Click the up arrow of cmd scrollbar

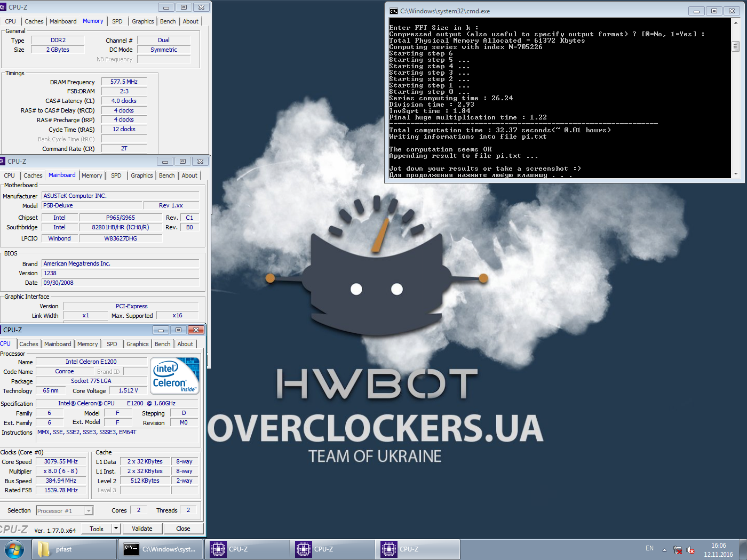736,23
